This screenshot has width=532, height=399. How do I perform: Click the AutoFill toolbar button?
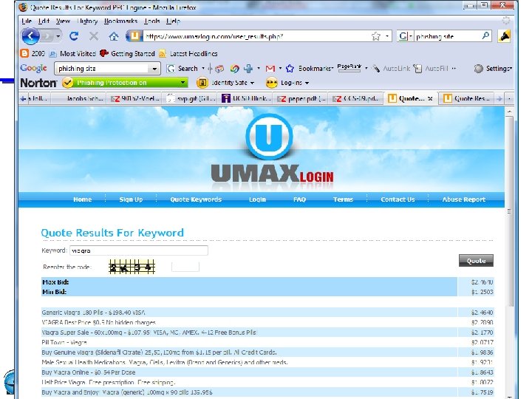coord(432,69)
